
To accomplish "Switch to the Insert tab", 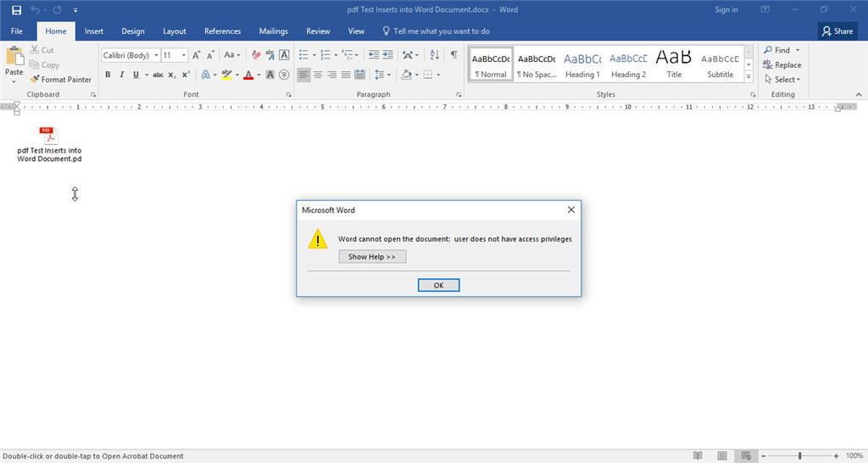I will 93,31.
